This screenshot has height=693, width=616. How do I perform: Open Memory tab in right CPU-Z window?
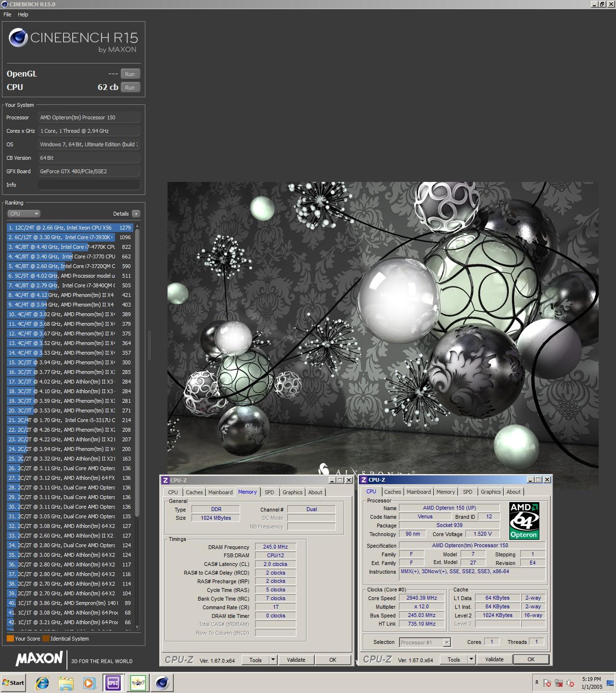pyautogui.click(x=445, y=492)
